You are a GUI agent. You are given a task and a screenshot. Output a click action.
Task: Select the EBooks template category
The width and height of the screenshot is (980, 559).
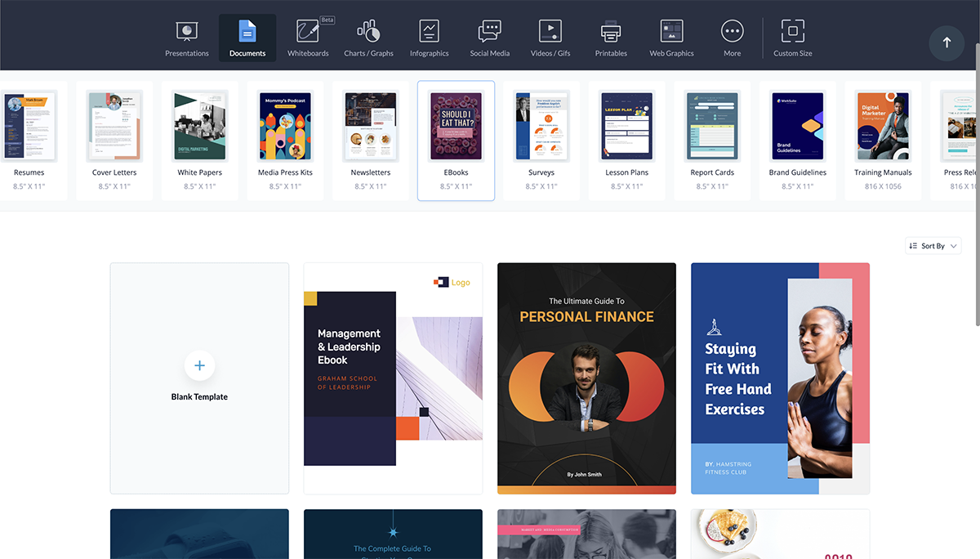coord(456,139)
